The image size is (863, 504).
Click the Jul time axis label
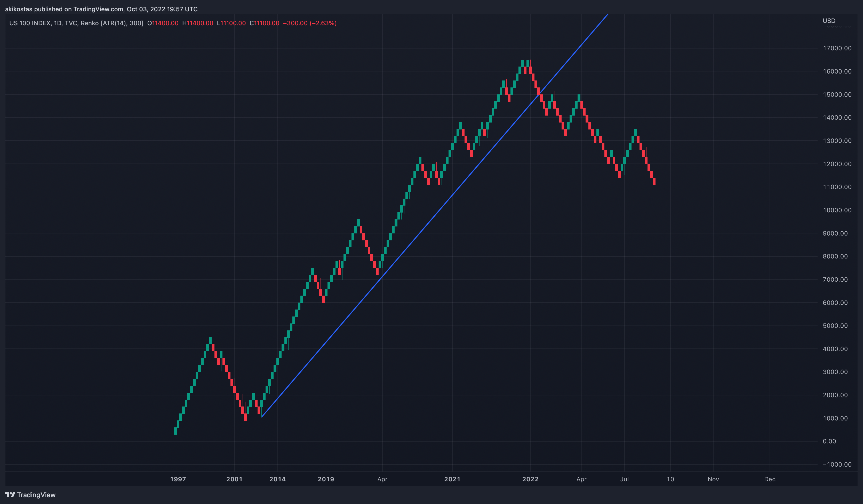pos(624,479)
